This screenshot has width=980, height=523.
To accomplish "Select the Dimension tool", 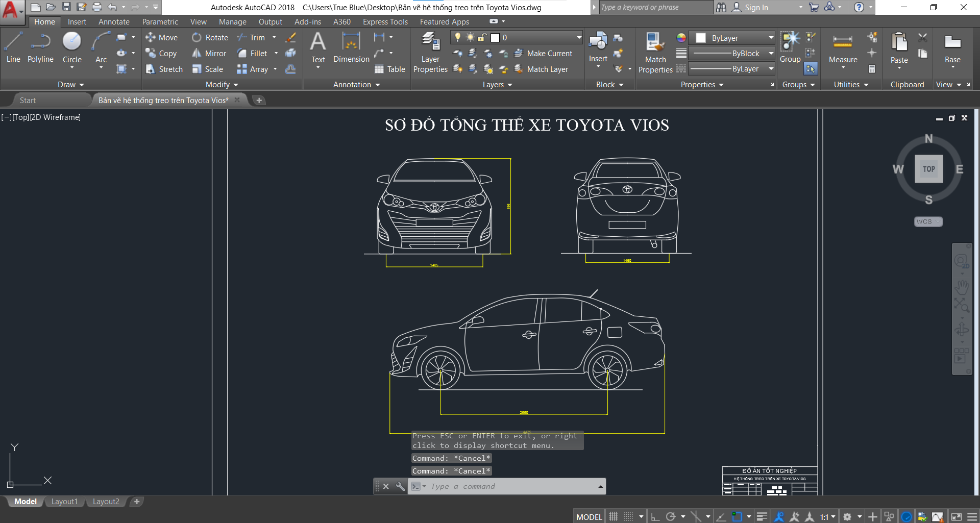I will point(351,47).
